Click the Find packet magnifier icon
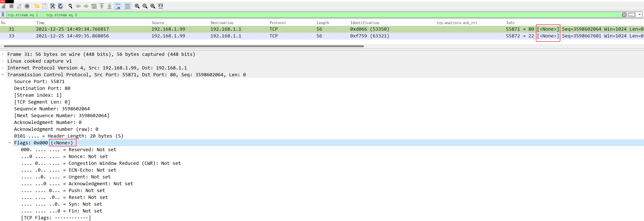 [x=70, y=6]
